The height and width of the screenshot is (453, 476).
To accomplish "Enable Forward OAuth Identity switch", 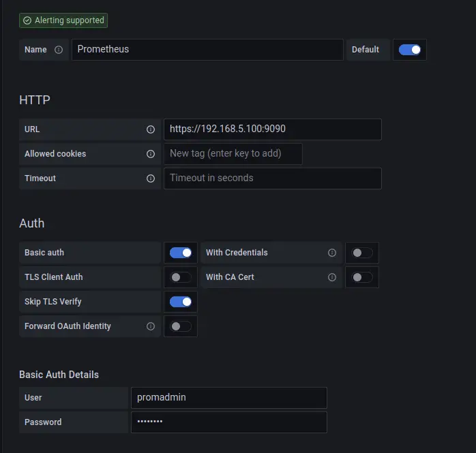I will pyautogui.click(x=181, y=326).
